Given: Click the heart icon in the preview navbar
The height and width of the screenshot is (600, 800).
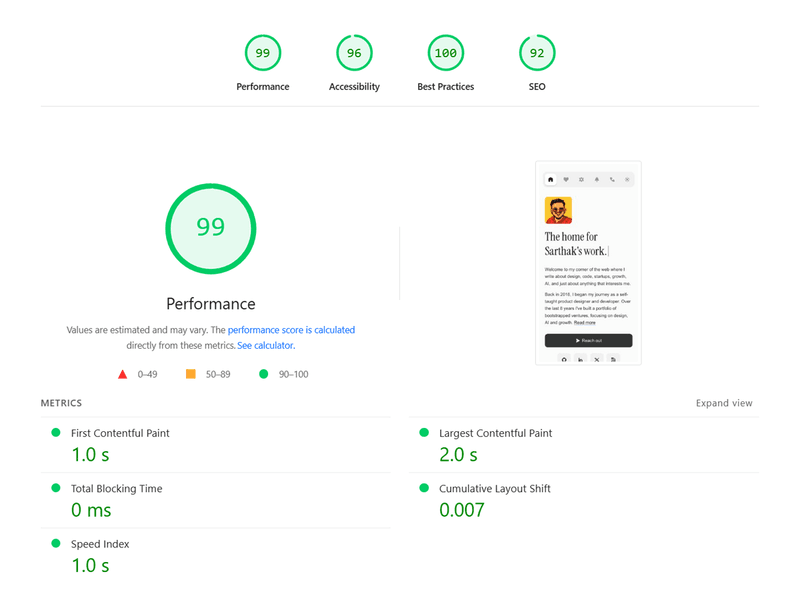Looking at the screenshot, I should [x=566, y=180].
